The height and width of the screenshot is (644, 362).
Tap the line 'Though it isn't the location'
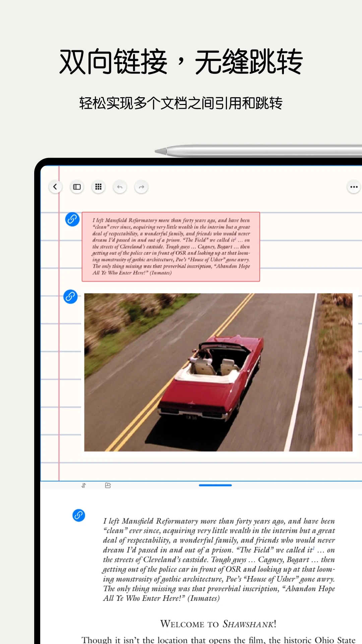pos(219,640)
